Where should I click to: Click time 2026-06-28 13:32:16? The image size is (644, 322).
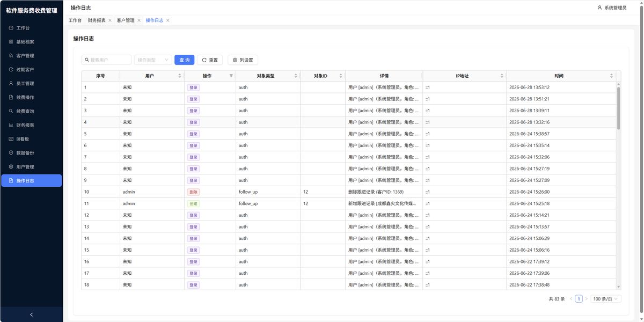click(529, 122)
